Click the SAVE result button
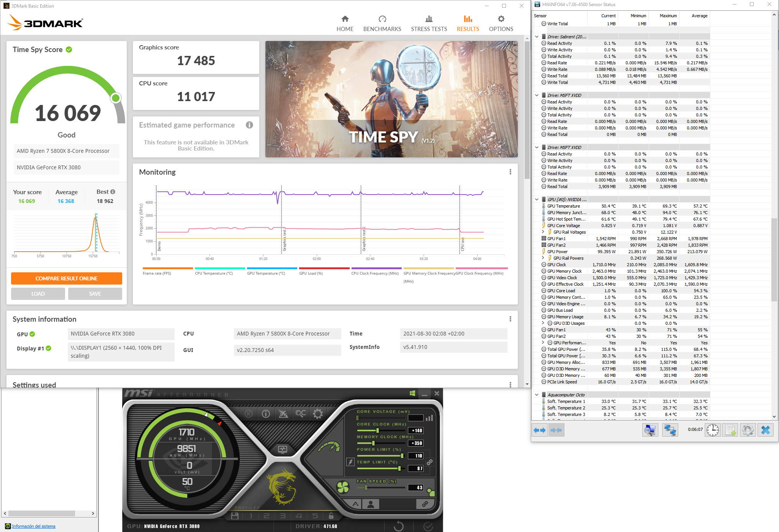779x532 pixels. coord(95,294)
